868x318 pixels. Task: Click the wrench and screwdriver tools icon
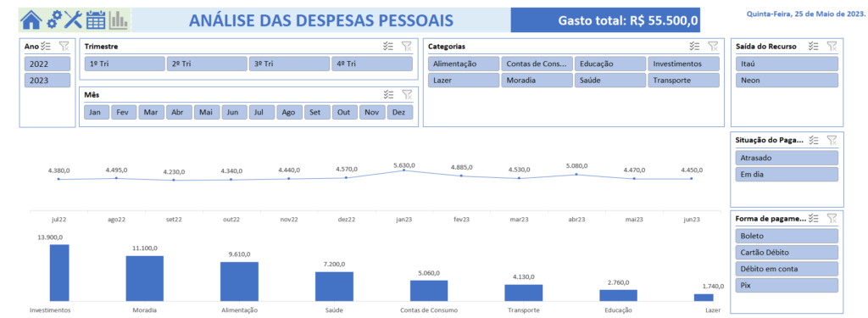73,20
